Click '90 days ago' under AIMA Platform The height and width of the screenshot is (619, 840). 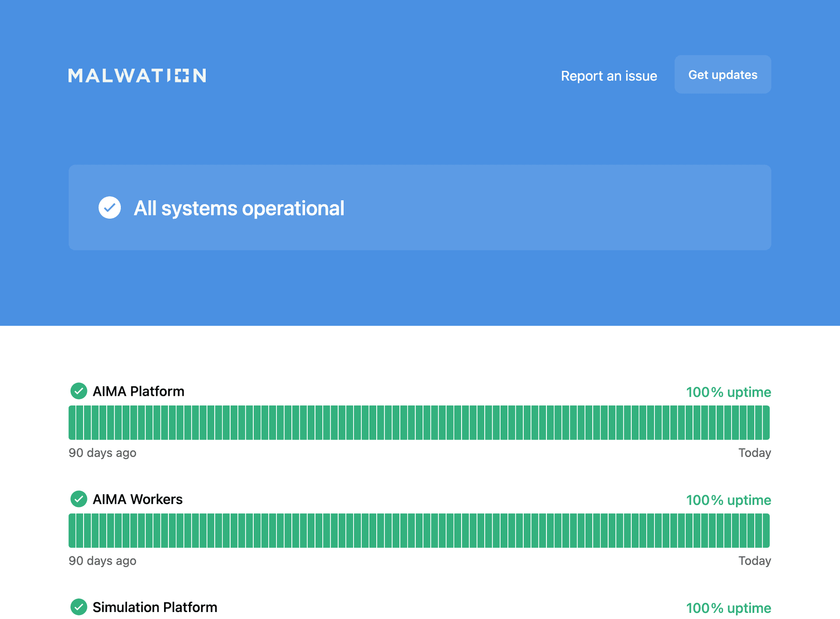click(102, 453)
